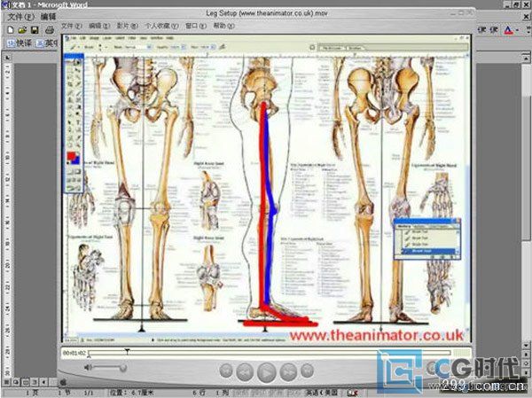Open the Photoshop brush Opacity dropdown

pyautogui.click(x=184, y=47)
